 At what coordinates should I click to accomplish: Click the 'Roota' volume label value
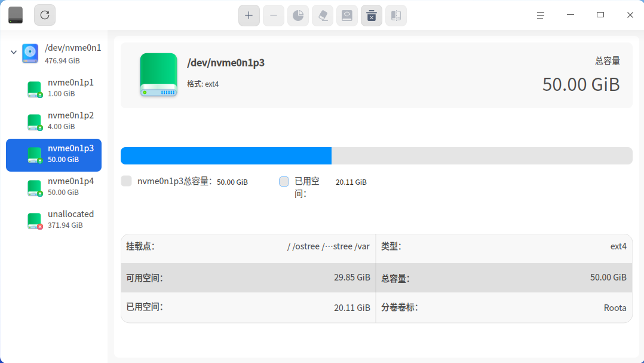tap(615, 308)
